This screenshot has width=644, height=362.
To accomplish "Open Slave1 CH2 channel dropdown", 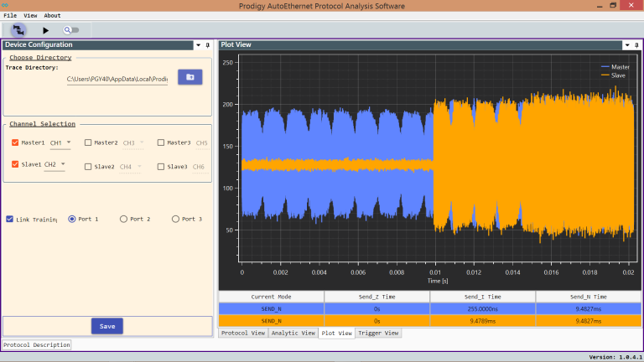I will coord(55,164).
